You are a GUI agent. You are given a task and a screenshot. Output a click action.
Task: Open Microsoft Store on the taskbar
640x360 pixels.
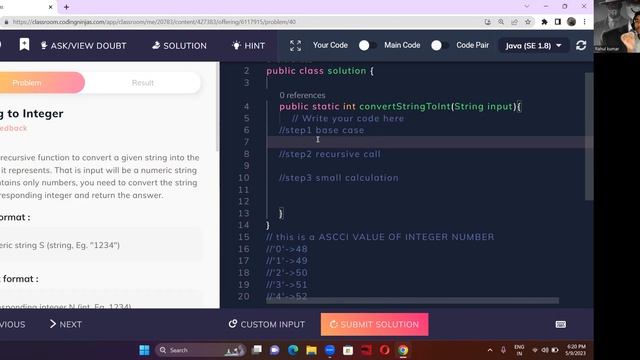(348, 350)
